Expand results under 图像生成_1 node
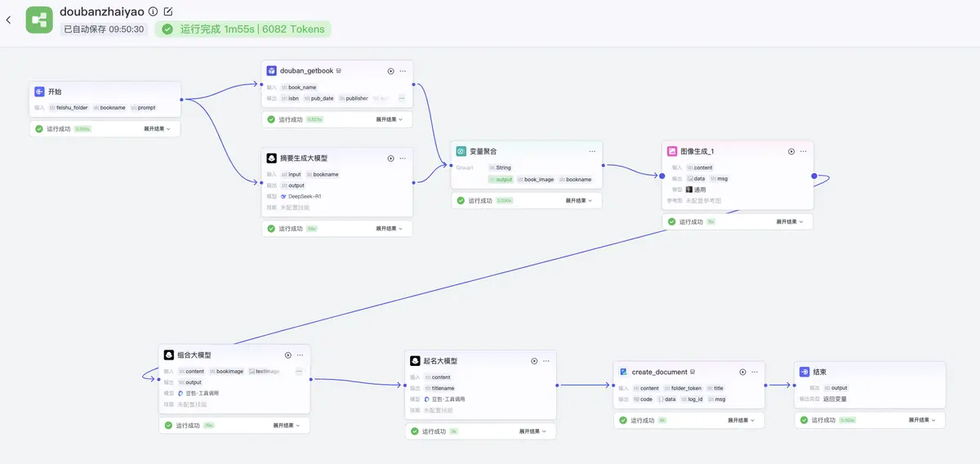 click(x=790, y=221)
